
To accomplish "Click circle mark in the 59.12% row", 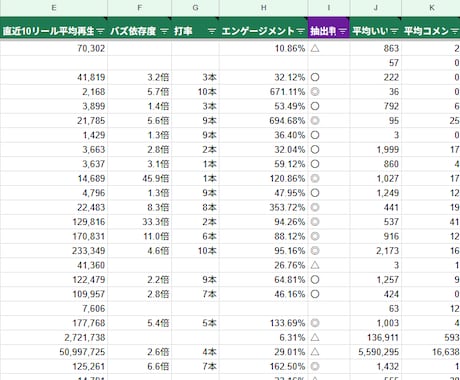I will [315, 164].
